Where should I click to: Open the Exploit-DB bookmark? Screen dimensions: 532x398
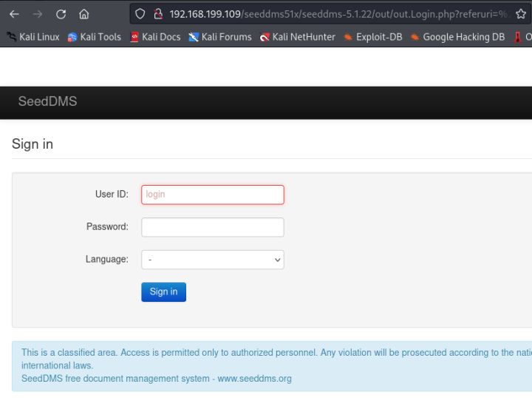373,37
